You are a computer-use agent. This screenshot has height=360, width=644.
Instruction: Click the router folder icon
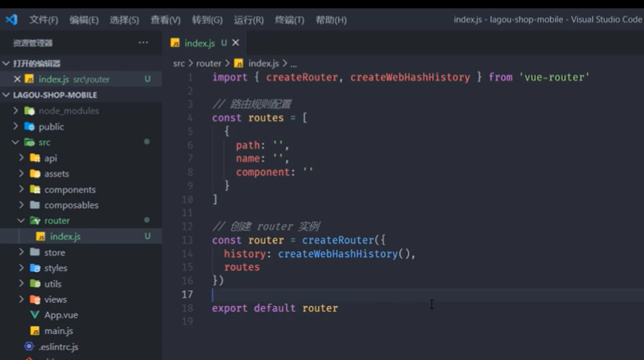click(35, 221)
